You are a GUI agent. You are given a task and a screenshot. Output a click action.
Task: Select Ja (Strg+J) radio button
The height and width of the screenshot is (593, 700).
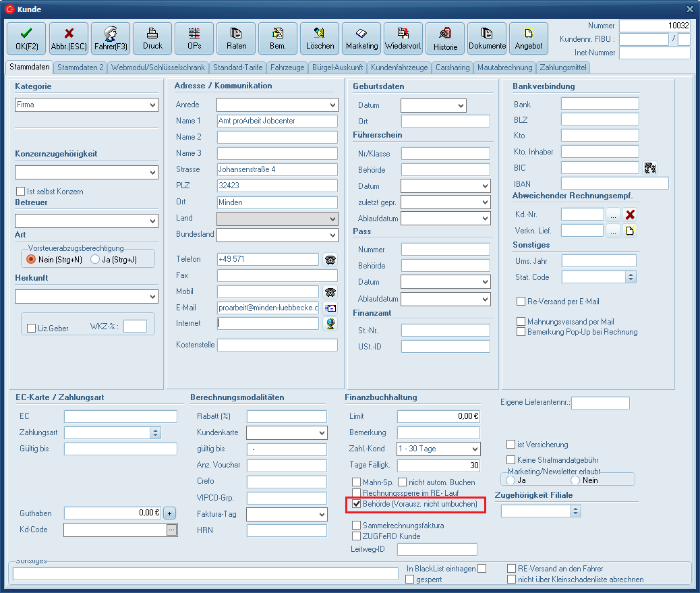click(x=95, y=259)
